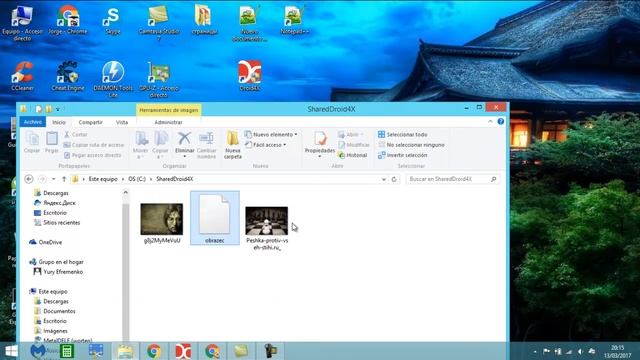Click OS (C:) in address breadcrumb
This screenshot has height=360, width=640.
(137, 179)
